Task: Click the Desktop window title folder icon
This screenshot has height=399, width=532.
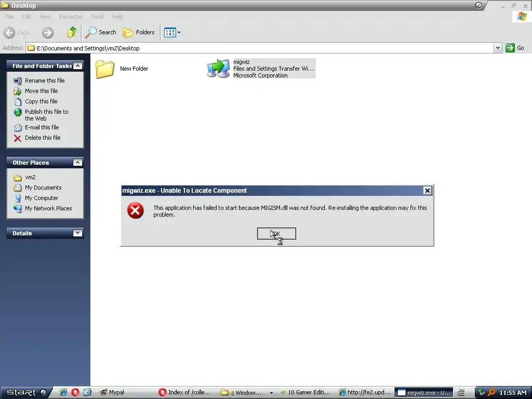Action: (5, 5)
